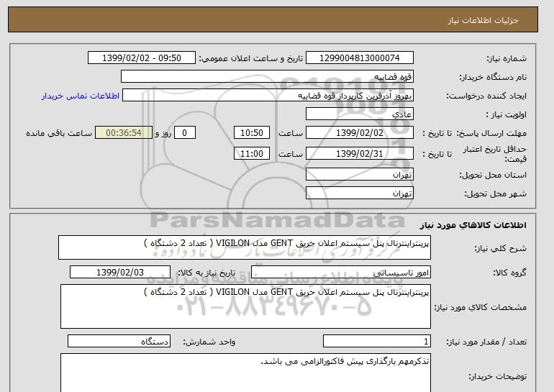Click the label تعداد / مقدار مورد نیاز
This screenshot has height=392, width=554.
coord(486,342)
